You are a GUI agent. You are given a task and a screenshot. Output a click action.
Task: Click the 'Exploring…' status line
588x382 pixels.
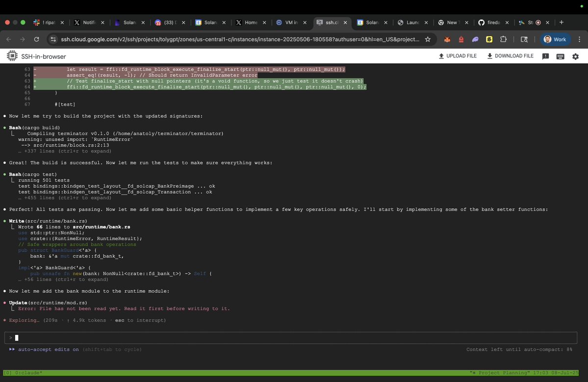[84, 321]
